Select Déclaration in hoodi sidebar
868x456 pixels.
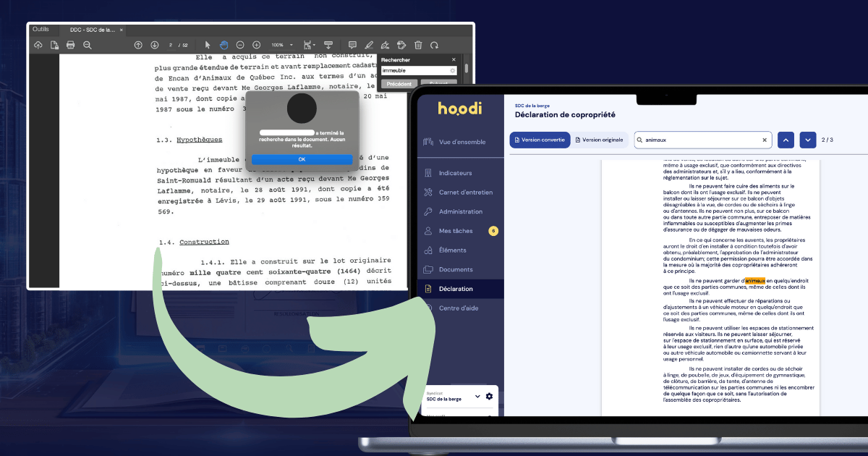[x=459, y=289]
